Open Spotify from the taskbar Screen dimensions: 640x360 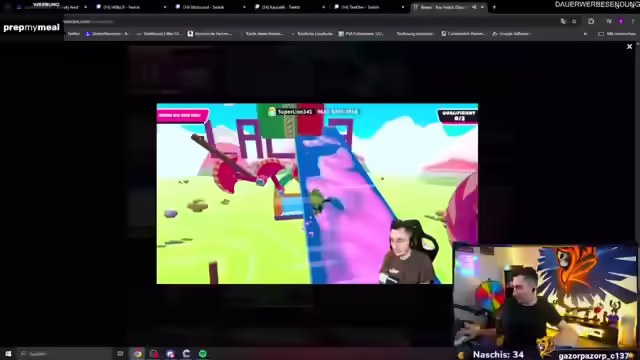point(203,353)
